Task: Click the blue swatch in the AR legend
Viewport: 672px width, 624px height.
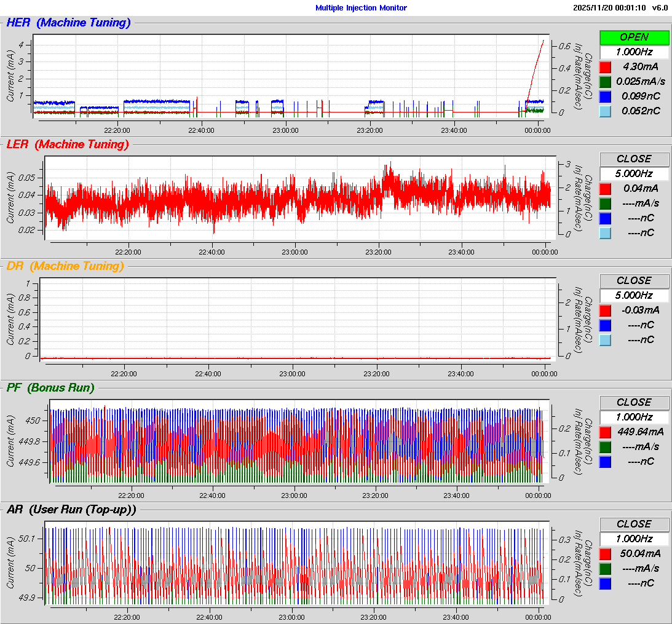Action: [x=606, y=583]
